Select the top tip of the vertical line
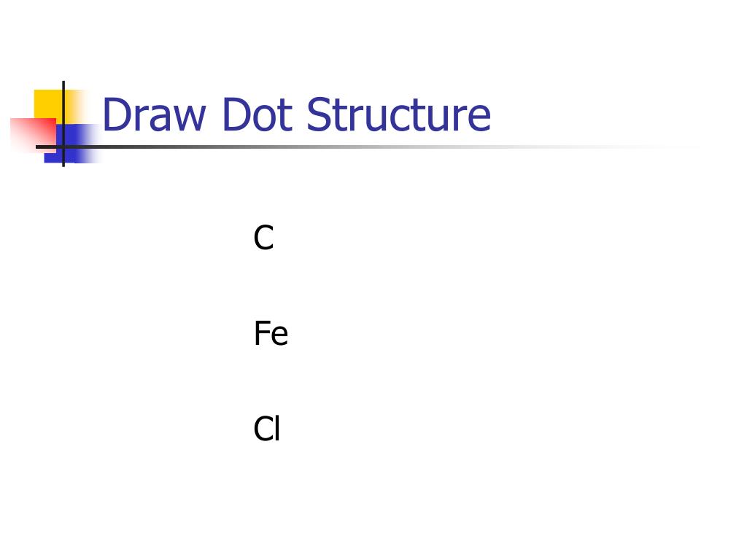 (x=63, y=83)
